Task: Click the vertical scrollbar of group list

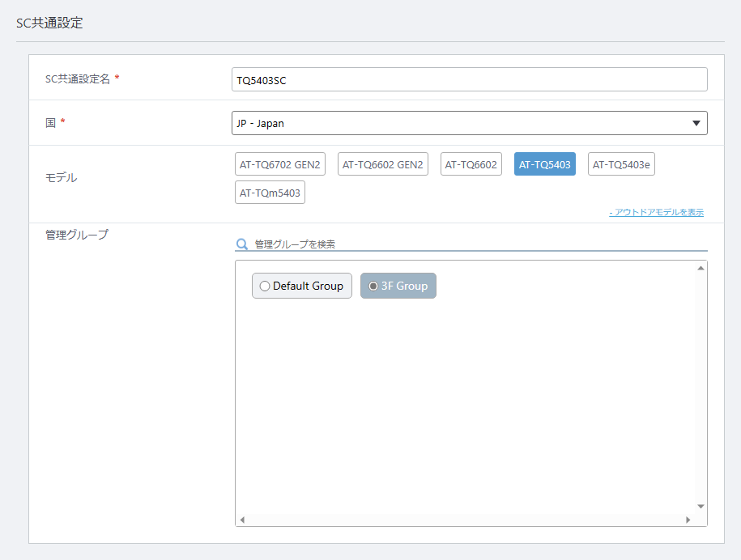Action: 701,387
